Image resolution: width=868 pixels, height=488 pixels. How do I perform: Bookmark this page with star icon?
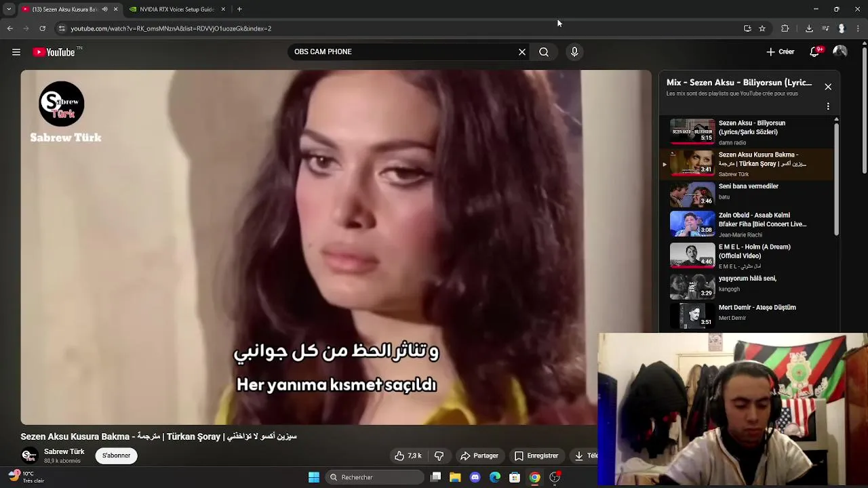(762, 28)
